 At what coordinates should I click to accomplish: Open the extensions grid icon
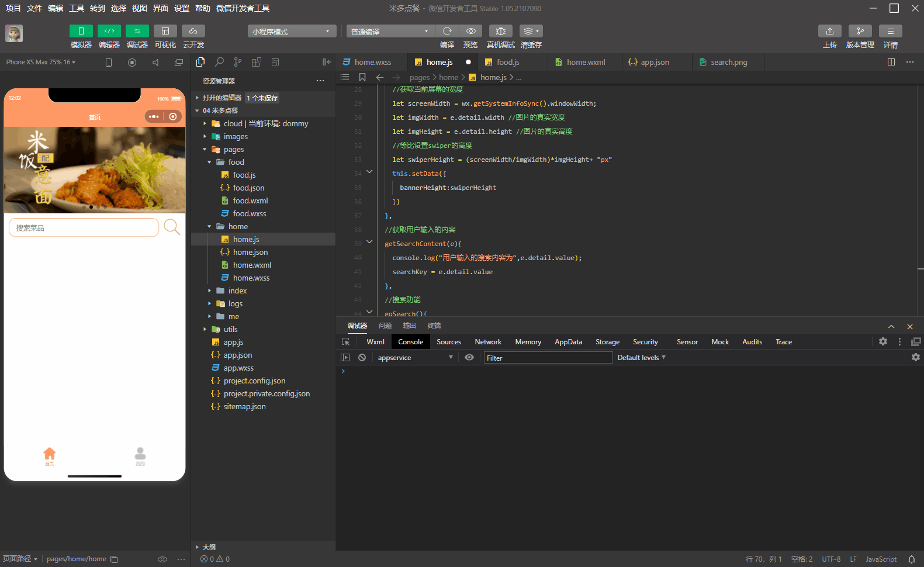pos(257,62)
